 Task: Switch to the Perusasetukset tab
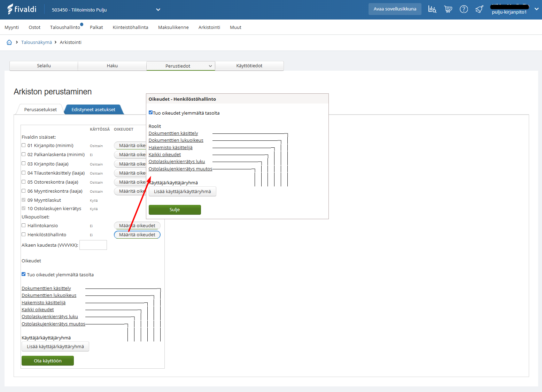(40, 110)
